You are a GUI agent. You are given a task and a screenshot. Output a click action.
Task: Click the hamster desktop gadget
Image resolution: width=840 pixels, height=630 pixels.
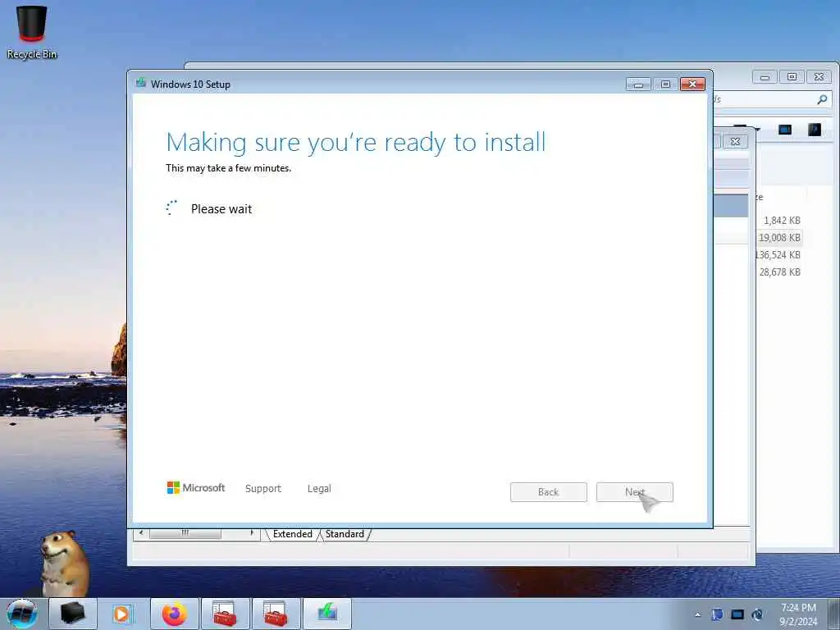click(x=64, y=563)
